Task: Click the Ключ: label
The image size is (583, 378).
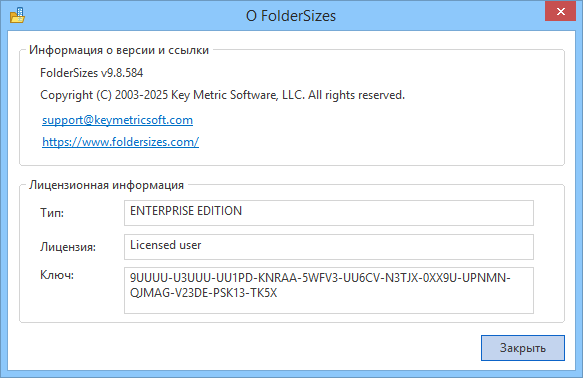Action: click(57, 275)
